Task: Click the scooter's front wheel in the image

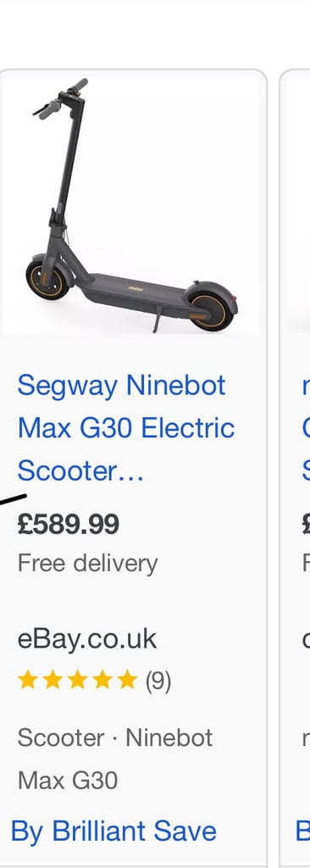Action: 47,279
